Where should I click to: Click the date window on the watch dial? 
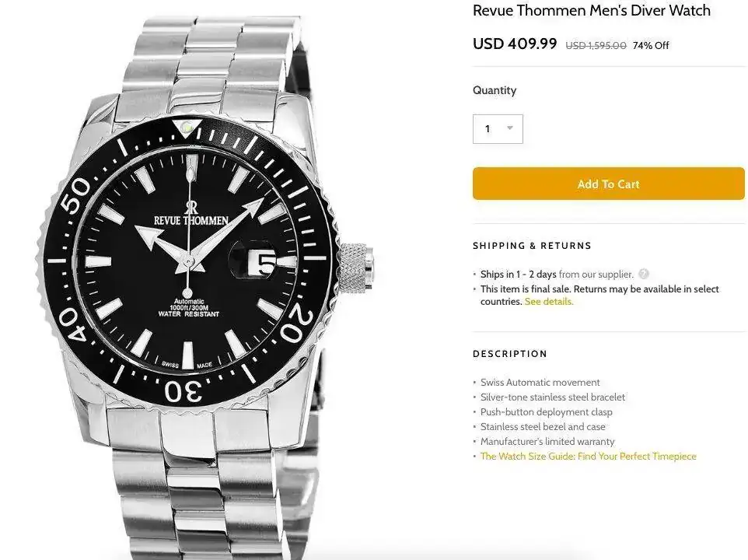(264, 261)
